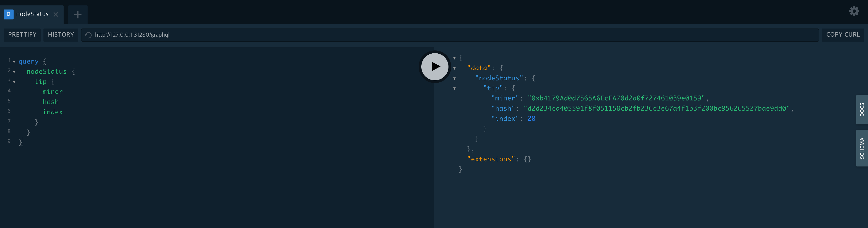Collapse the root JSON object in the response
868x228 pixels.
[x=454, y=58]
